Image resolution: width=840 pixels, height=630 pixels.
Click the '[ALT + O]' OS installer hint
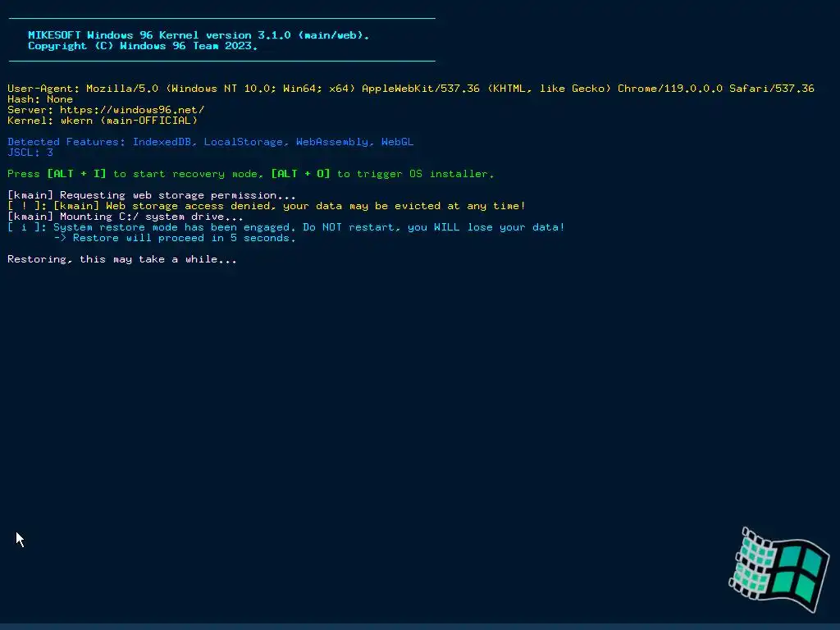coord(300,174)
